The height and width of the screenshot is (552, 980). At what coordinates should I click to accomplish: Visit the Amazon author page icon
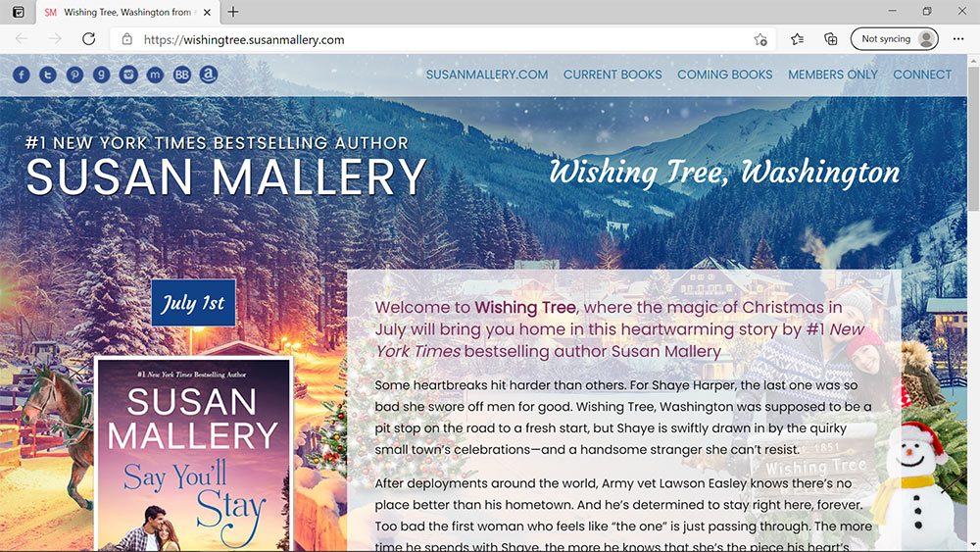tap(209, 75)
